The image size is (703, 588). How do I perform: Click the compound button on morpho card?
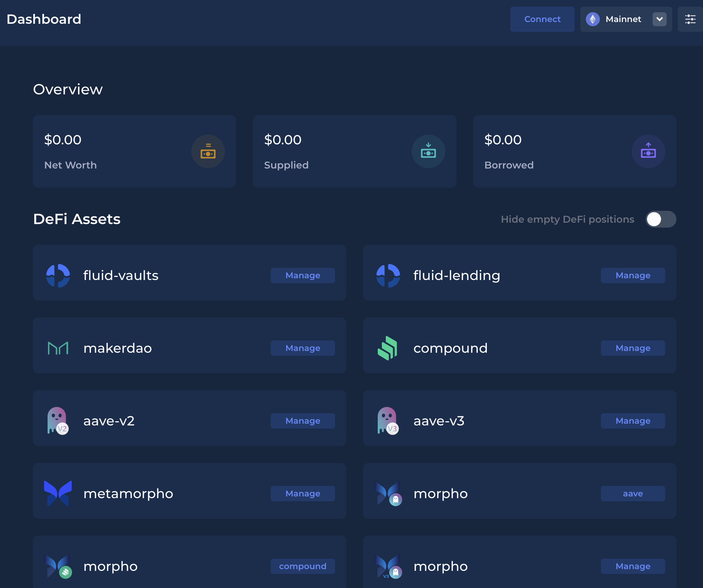point(303,566)
